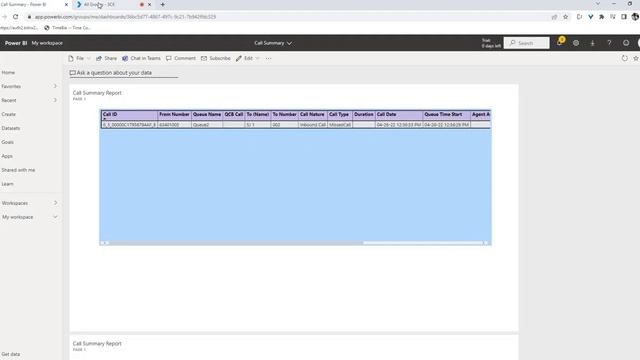
Task: Click the To (Name) column header
Action: click(x=258, y=115)
